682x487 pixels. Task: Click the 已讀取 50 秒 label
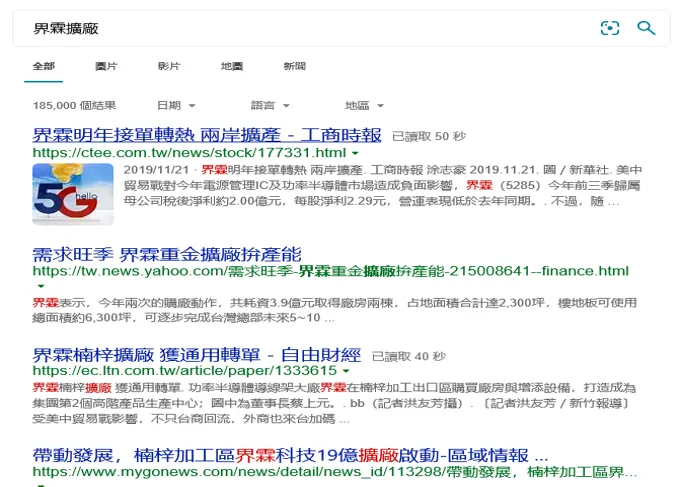tap(429, 137)
